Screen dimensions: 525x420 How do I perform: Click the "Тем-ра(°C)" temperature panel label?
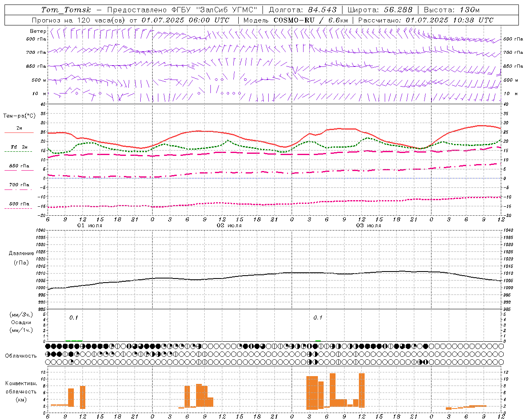19,116
